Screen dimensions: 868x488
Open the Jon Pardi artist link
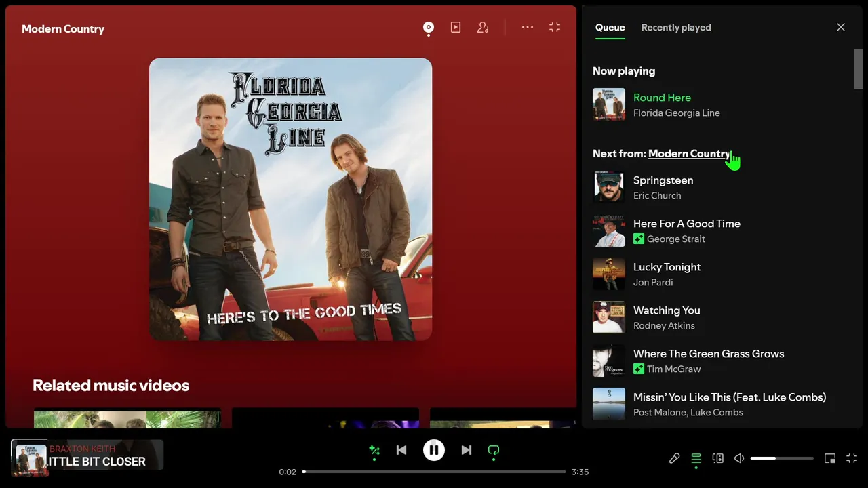[653, 282]
